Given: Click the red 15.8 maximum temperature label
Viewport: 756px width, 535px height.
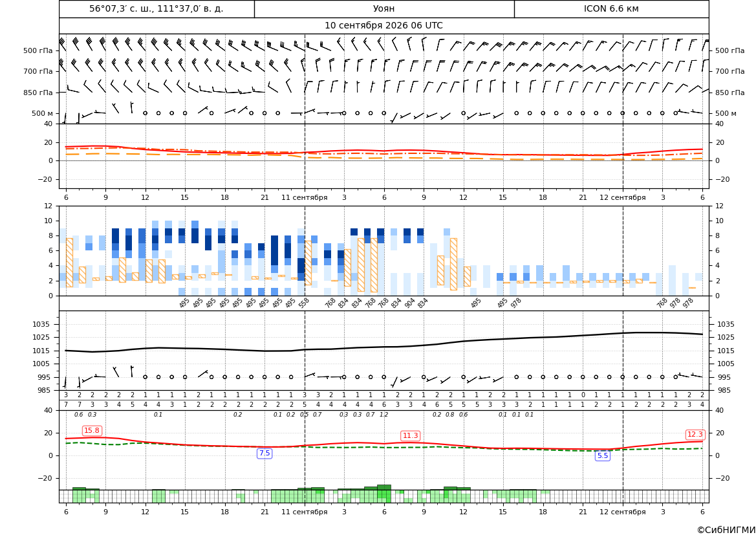Looking at the screenshot, I should click(x=92, y=431).
